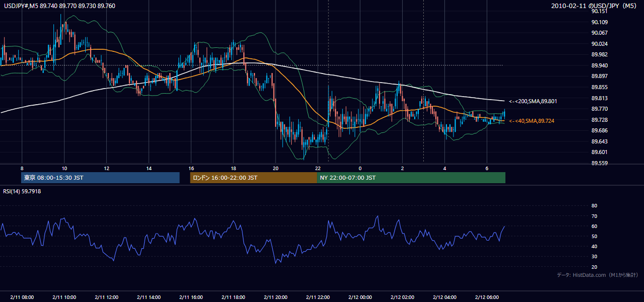Click price axis value 89.643
The height and width of the screenshot is (302, 644).
(x=599, y=141)
